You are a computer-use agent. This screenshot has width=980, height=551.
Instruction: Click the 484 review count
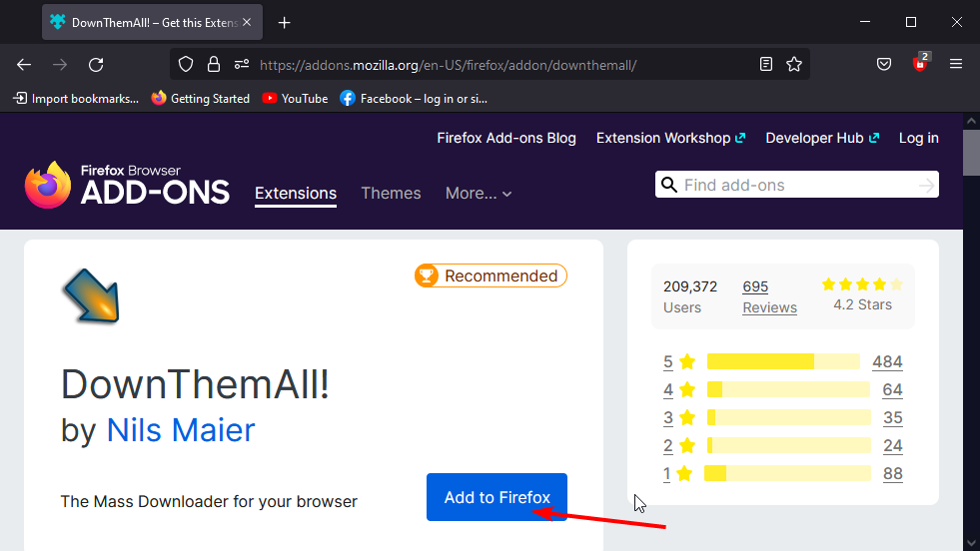(x=887, y=361)
